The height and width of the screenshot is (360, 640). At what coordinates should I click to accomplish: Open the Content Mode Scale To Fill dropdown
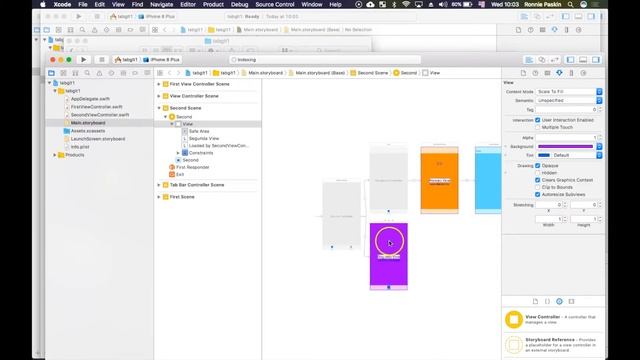coord(569,91)
